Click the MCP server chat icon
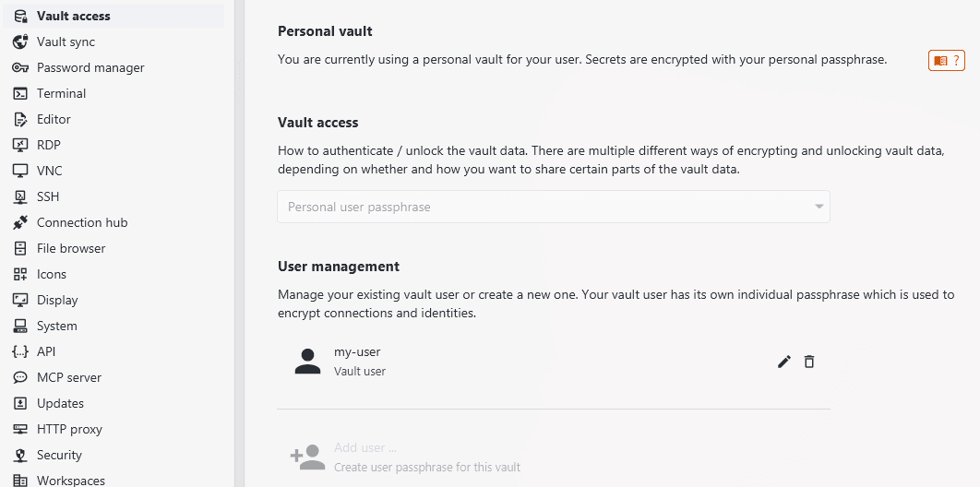 (20, 377)
